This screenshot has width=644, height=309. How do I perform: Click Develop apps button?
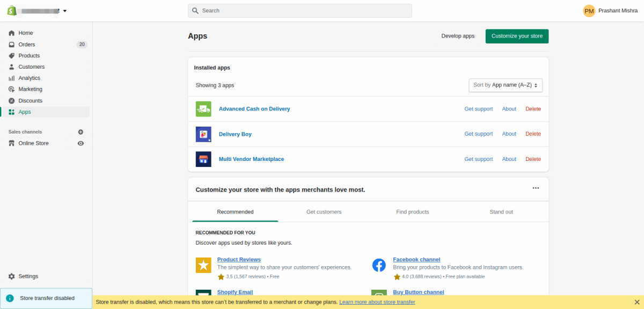point(458,36)
